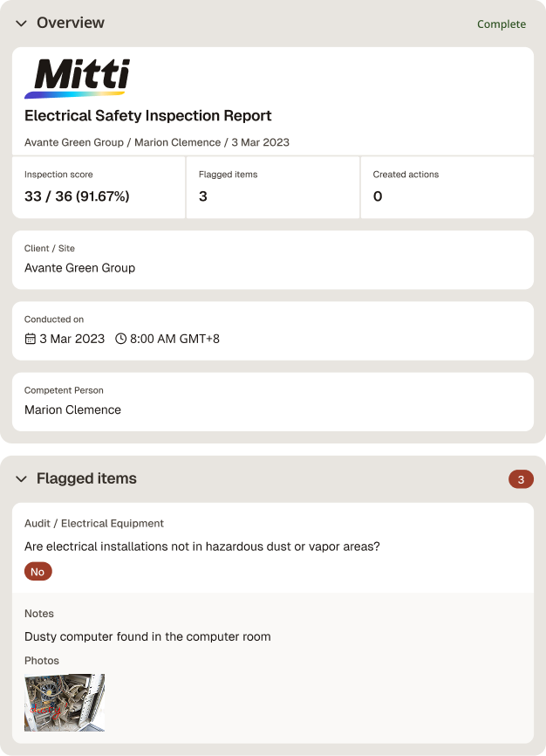
Task: Open the Inspection score card
Action: click(x=99, y=187)
